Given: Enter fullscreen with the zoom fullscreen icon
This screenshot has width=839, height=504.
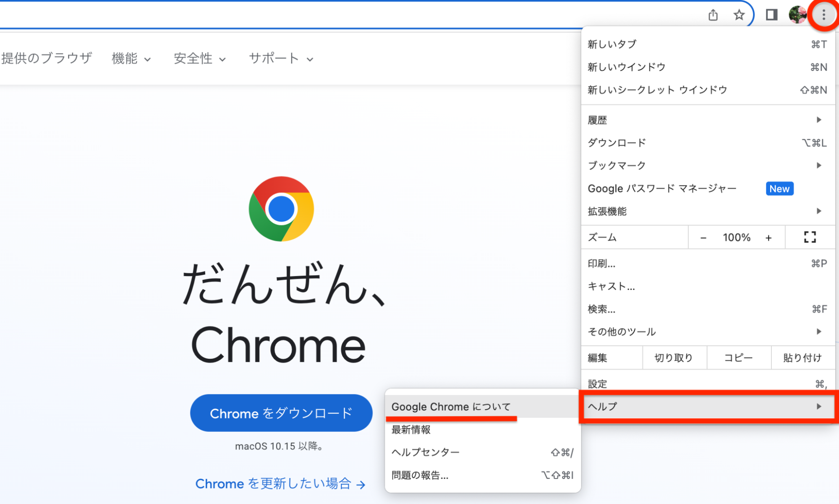Looking at the screenshot, I should 810,237.
